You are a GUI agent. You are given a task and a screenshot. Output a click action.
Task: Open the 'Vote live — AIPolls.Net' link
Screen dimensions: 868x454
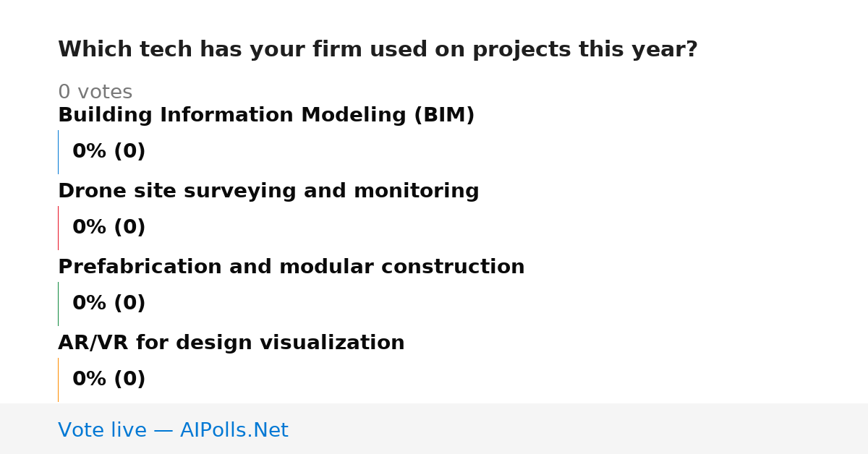click(x=173, y=431)
